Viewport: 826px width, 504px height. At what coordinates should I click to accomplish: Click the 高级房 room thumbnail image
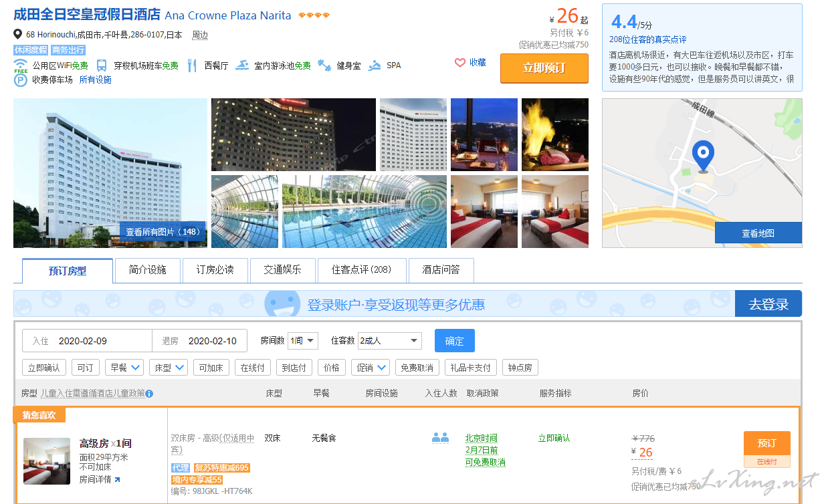pyautogui.click(x=47, y=461)
